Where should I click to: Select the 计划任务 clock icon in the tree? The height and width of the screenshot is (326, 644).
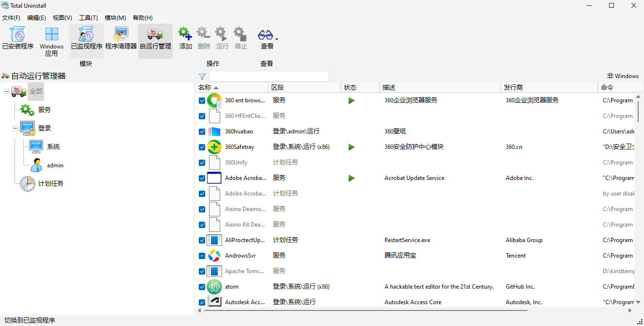point(27,183)
